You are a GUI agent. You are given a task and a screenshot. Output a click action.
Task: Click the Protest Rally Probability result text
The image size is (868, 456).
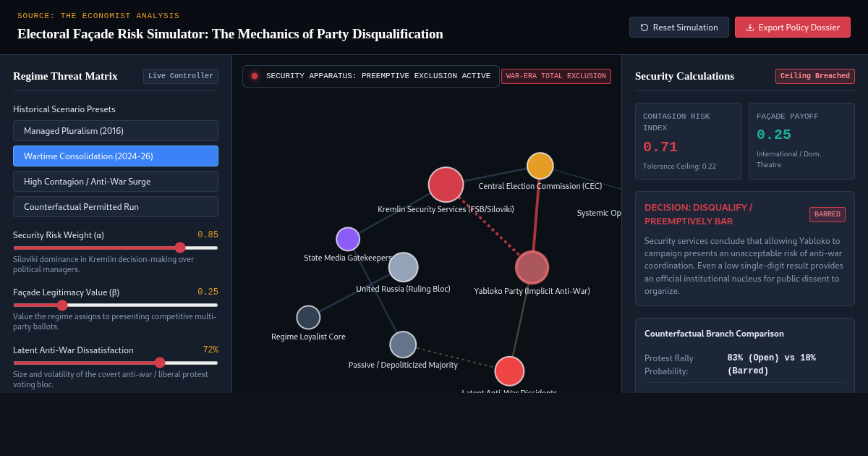tap(772, 364)
